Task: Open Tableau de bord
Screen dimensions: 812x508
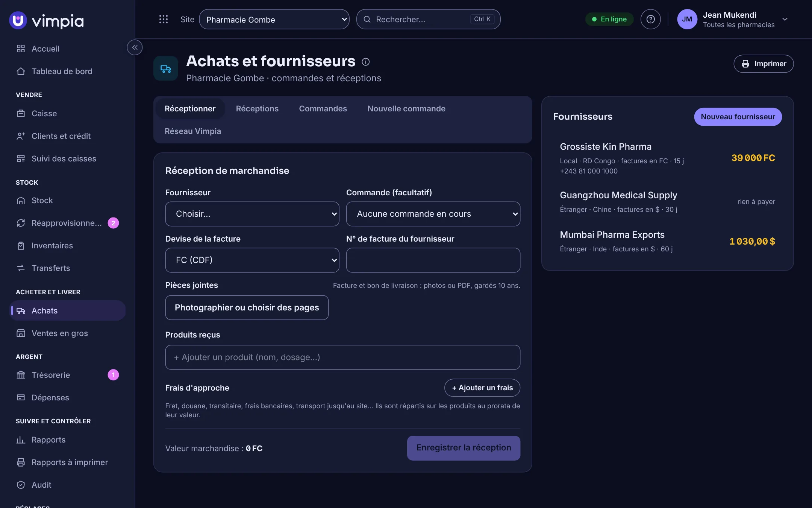Action: coord(67,71)
